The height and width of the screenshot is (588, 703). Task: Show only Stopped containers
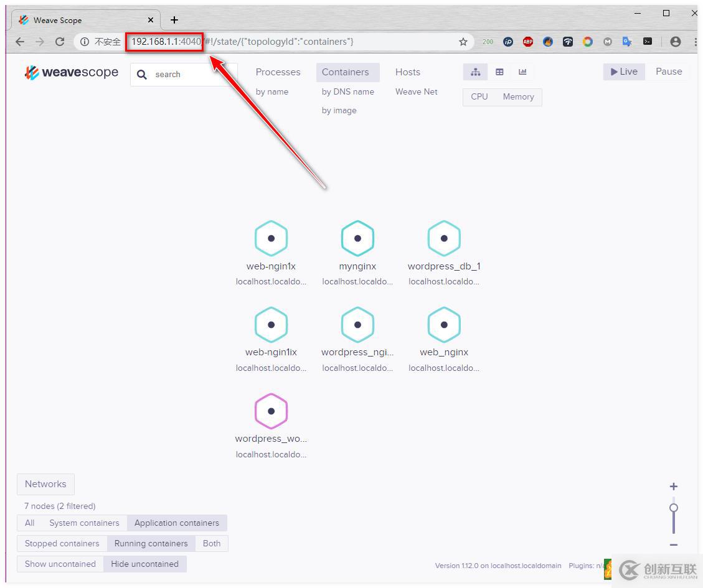pos(62,544)
